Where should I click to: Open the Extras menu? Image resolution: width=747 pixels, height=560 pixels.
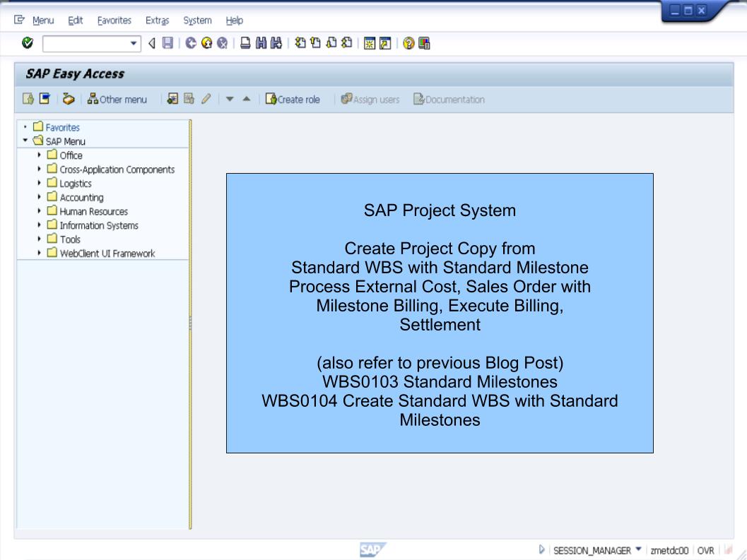(x=157, y=20)
